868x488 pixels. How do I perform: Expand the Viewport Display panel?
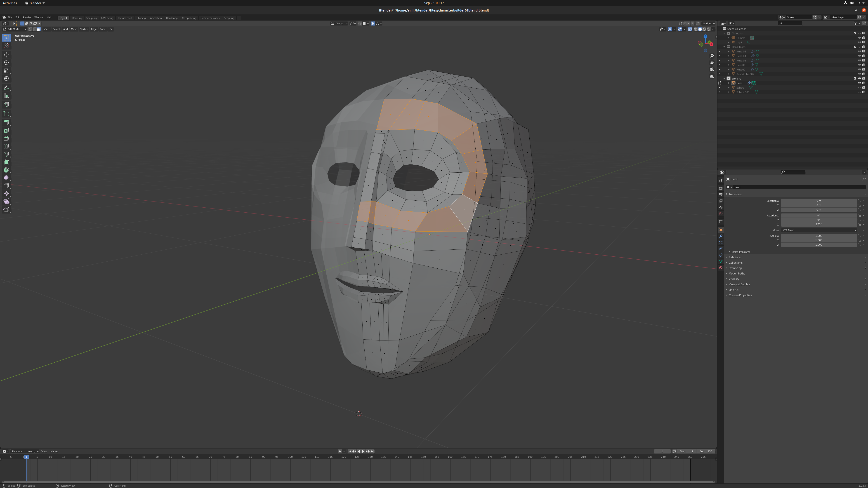pyautogui.click(x=739, y=285)
